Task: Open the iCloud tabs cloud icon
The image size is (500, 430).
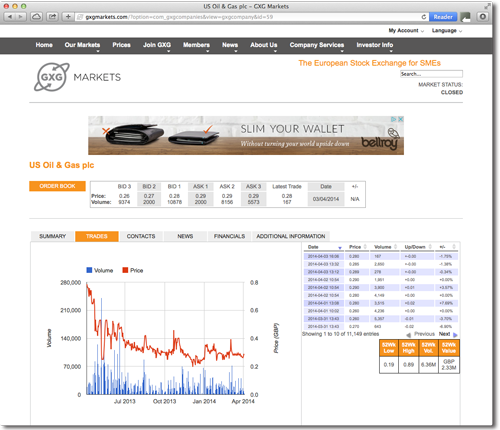Action: click(36, 17)
